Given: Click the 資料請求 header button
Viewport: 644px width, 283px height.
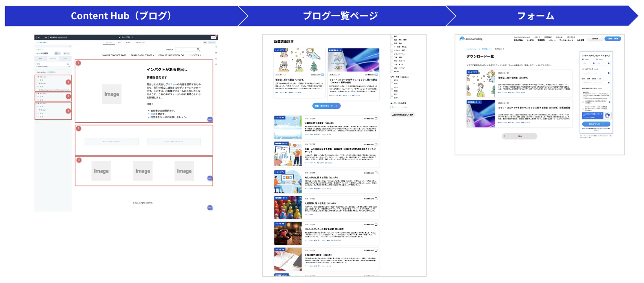Looking at the screenshot, I should coord(595,39).
